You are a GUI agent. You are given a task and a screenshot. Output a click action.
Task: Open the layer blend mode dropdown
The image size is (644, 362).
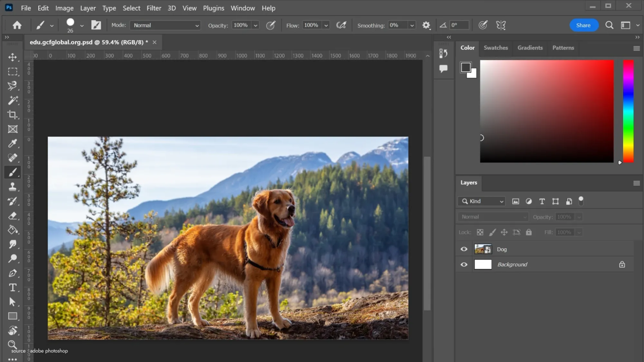point(493,217)
